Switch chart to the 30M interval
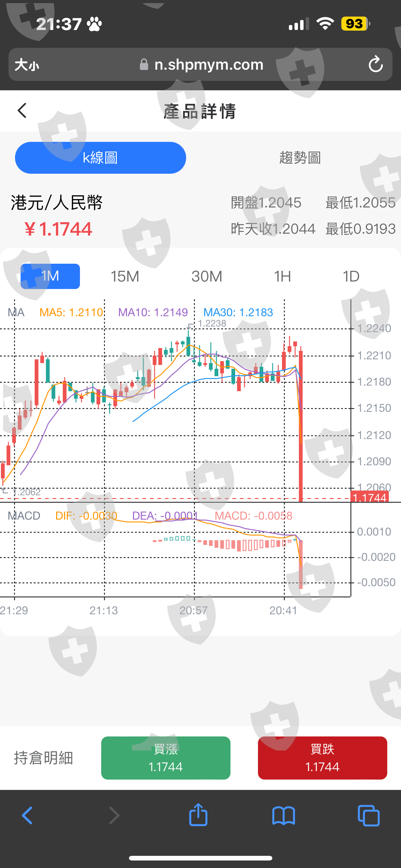 (207, 277)
